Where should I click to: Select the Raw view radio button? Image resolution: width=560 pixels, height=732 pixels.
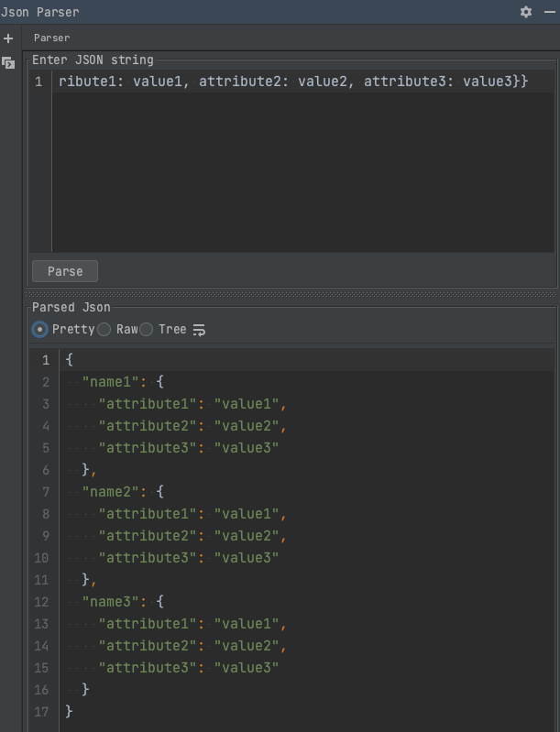pos(104,330)
